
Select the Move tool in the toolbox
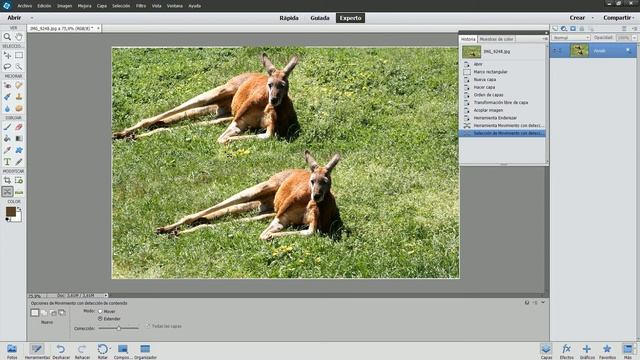tap(7, 55)
